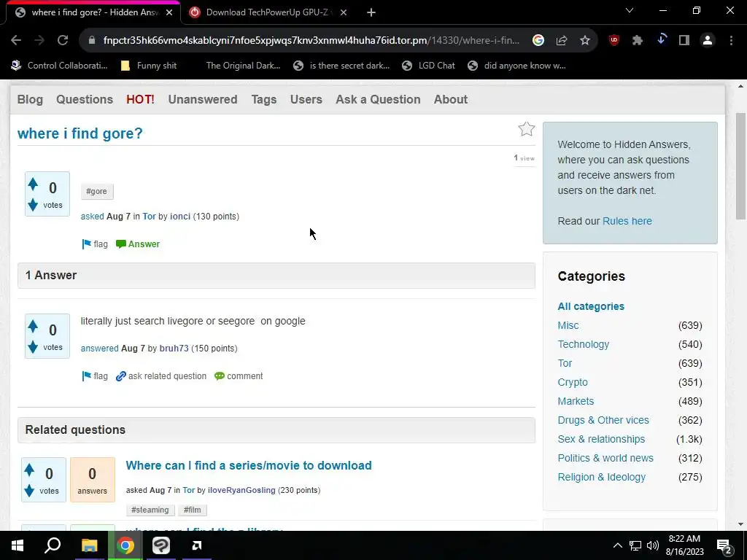Switch to the Download TechPowerUp GPU-Z tab
The width and height of the screenshot is (747, 560).
[268, 13]
